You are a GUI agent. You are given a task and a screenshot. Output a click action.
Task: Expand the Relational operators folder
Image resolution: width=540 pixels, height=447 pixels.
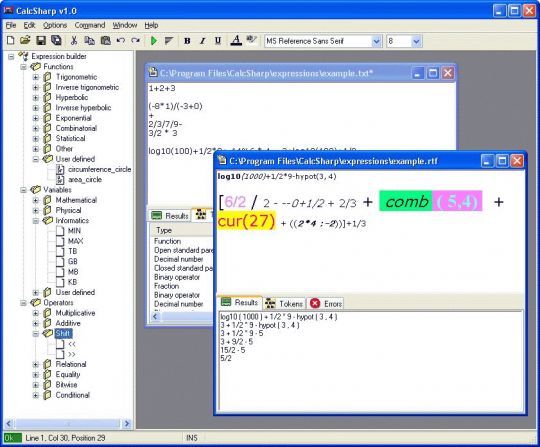(x=35, y=364)
